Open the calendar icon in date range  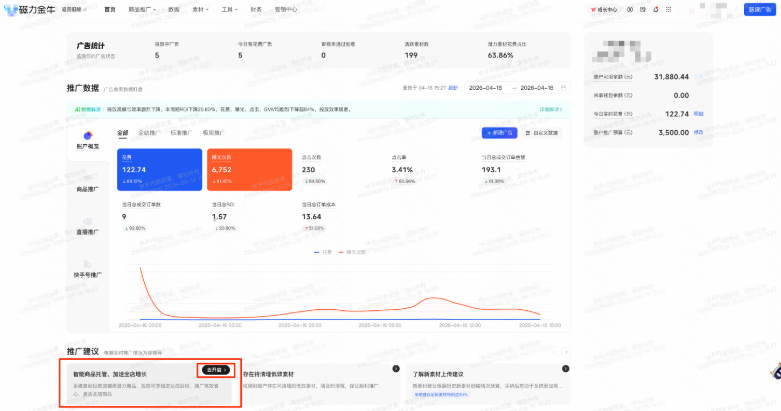pyautogui.click(x=563, y=88)
